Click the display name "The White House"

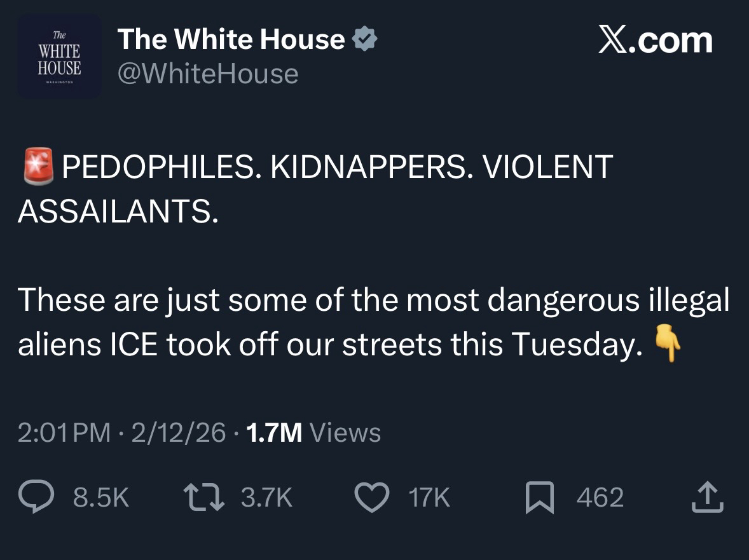(x=231, y=39)
